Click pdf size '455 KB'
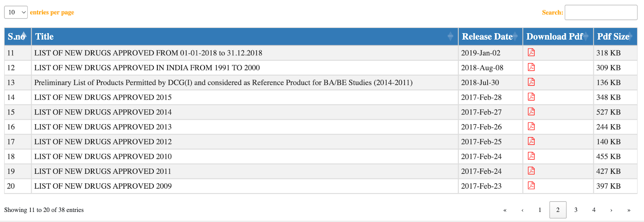The image size is (644, 222). 609,156
